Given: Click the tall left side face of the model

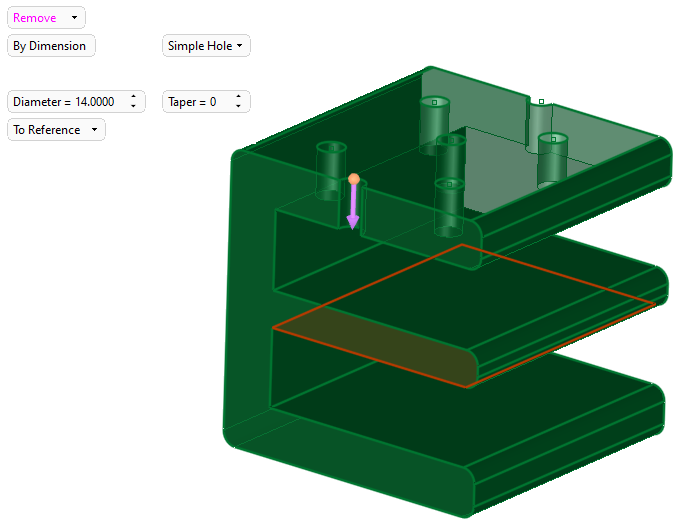Looking at the screenshot, I should pos(250,300).
